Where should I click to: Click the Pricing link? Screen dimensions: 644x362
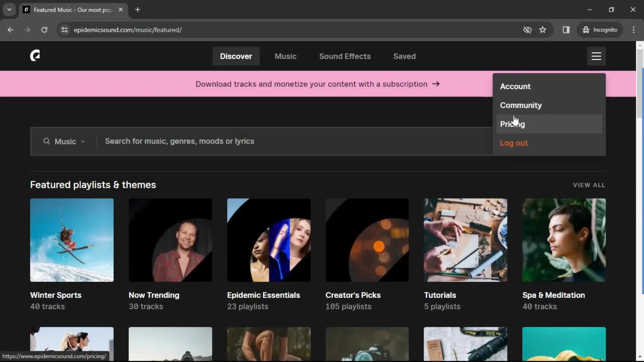pos(513,124)
